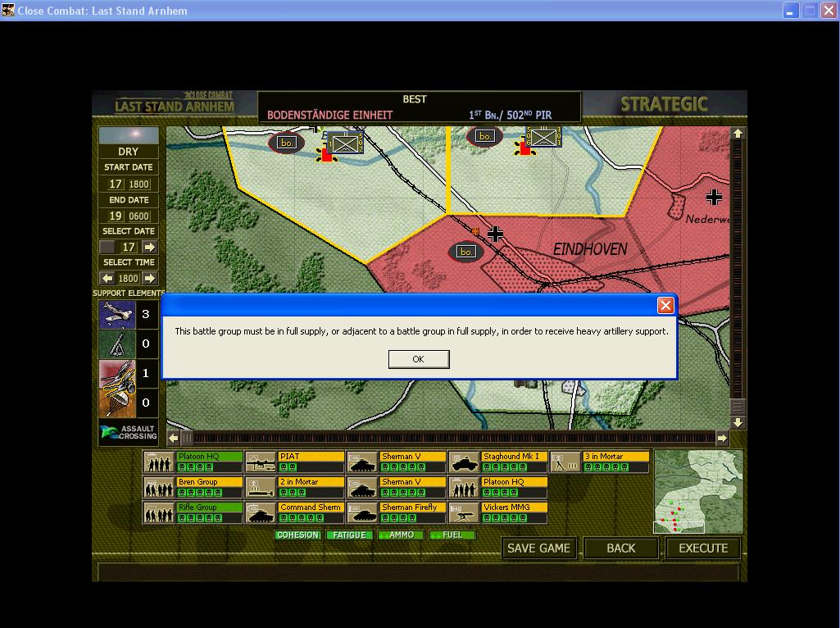
Task: Select the Staghound Mk I armored car
Action: (x=498, y=462)
